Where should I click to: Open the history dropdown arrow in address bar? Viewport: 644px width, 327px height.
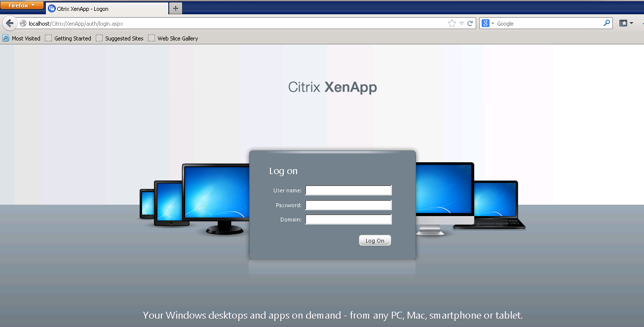461,23
